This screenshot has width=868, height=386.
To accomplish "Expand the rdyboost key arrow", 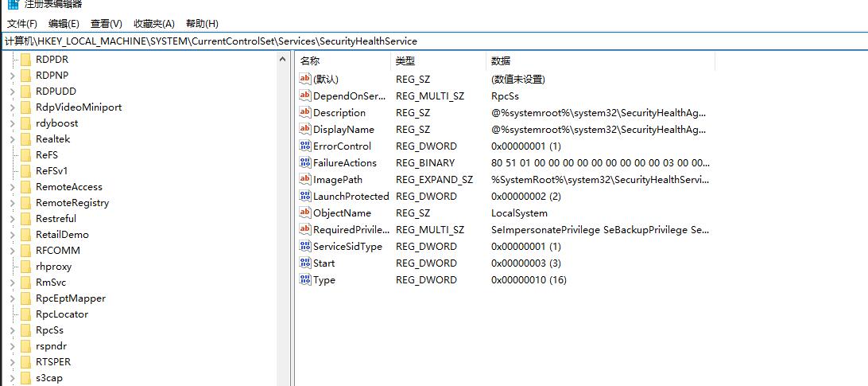I will 12,123.
